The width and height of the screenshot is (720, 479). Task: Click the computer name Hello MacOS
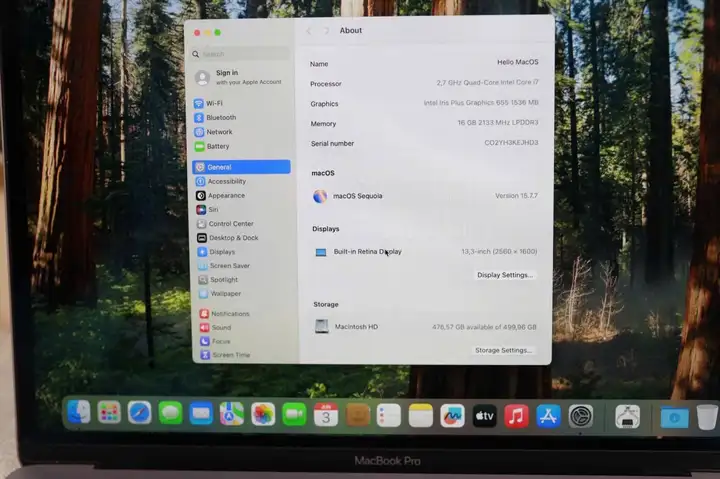pos(518,62)
